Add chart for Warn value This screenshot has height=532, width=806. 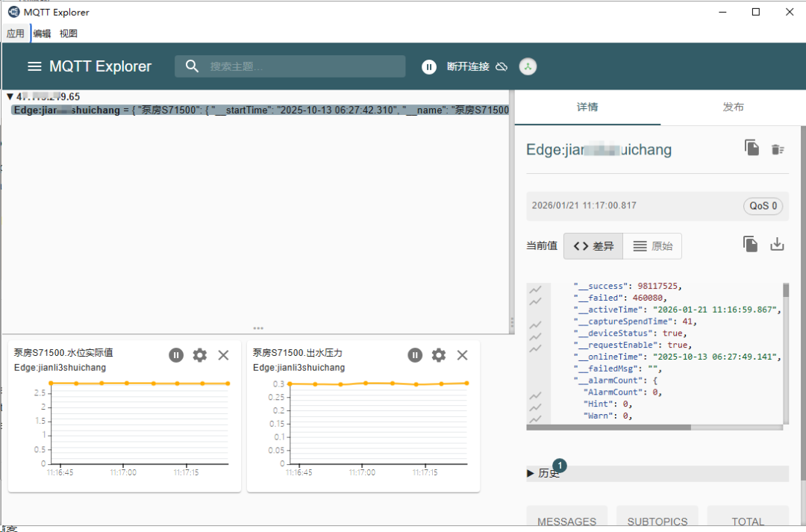[x=535, y=419]
